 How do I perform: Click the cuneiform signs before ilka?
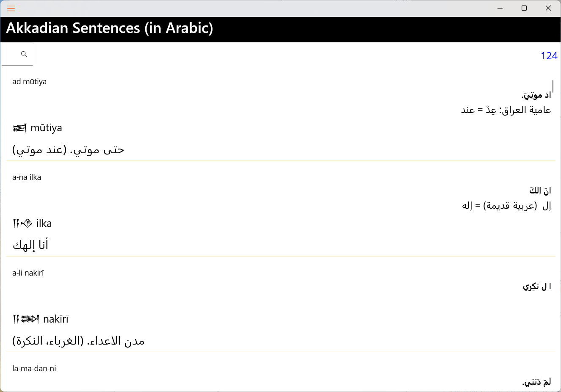[x=22, y=224]
